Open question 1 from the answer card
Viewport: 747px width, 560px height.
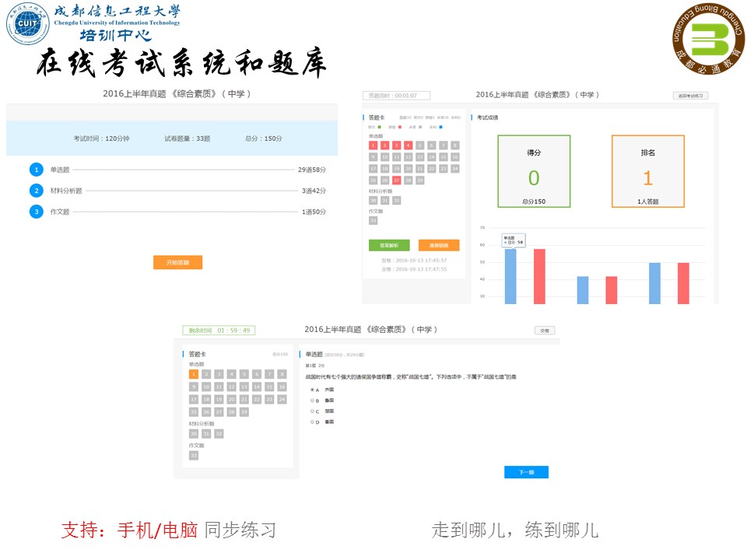[x=193, y=374]
